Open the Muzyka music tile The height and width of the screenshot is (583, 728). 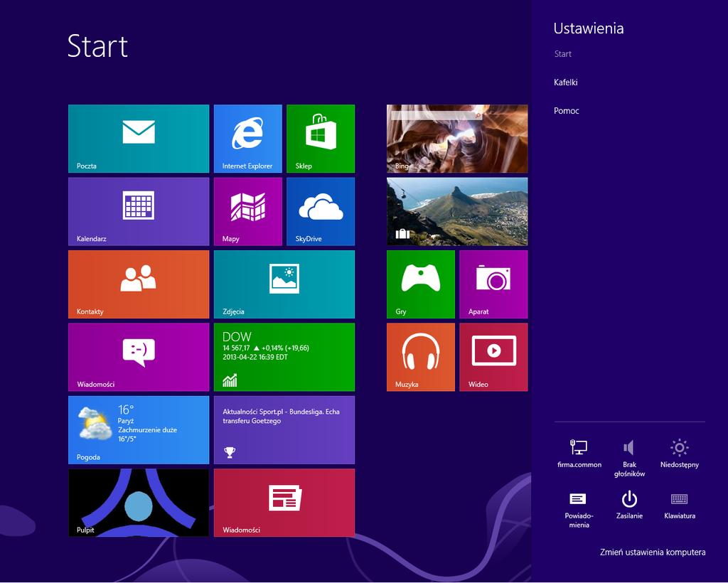[421, 357]
